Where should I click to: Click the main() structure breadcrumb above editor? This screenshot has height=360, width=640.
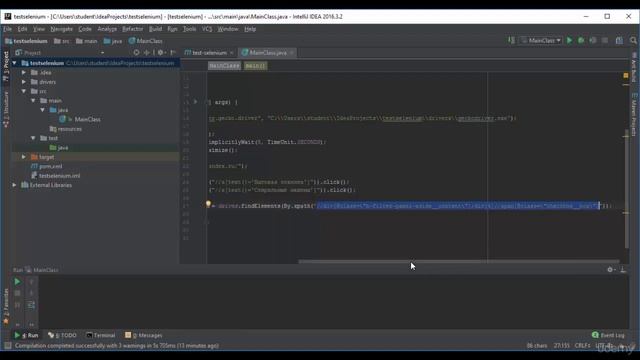pos(255,66)
